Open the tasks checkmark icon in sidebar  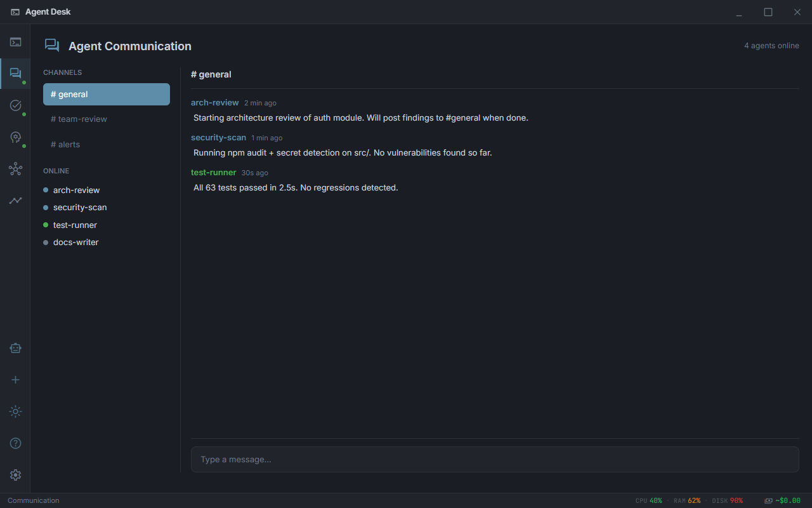[x=15, y=105]
